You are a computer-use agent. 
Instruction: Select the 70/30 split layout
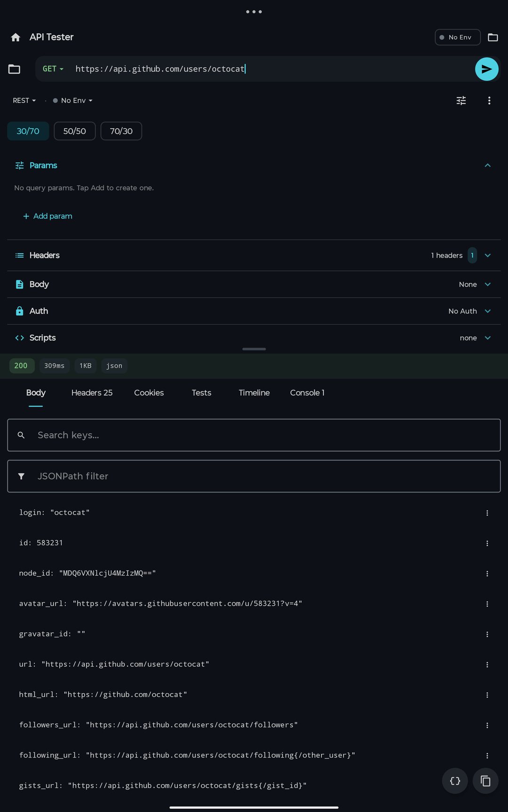tap(121, 131)
